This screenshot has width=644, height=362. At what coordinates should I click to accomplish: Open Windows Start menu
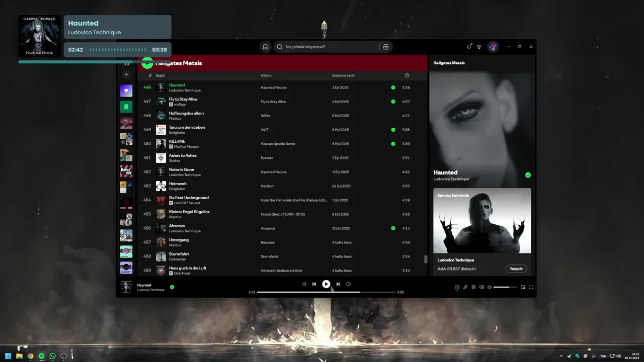point(8,356)
